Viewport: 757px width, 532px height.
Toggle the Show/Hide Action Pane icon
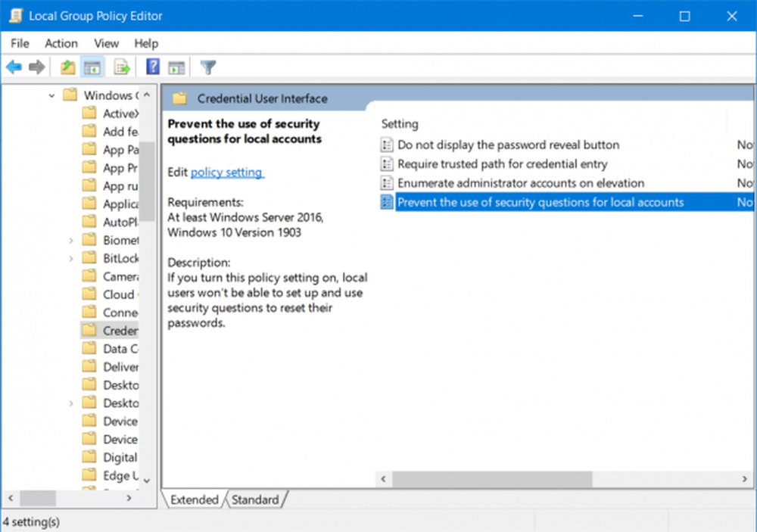tap(176, 67)
